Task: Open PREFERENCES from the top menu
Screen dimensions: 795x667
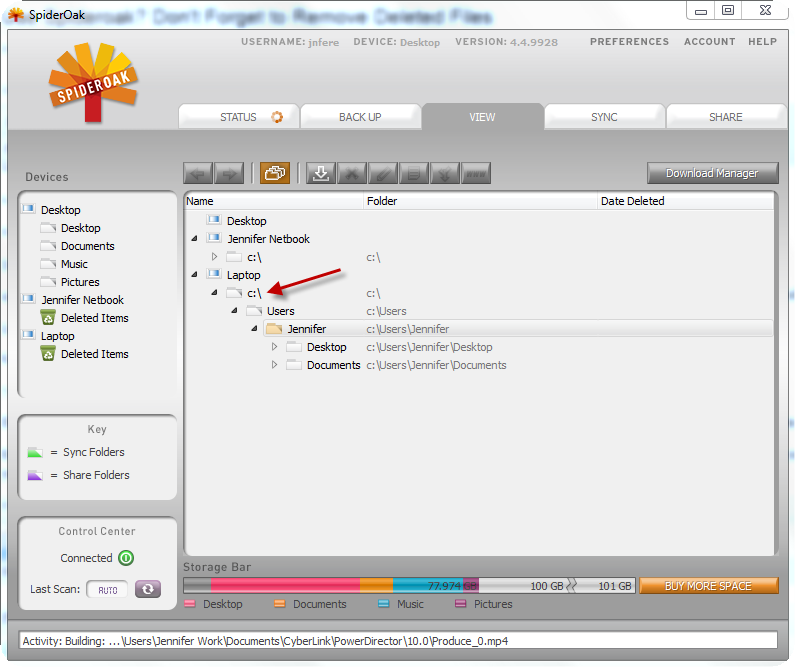Action: pyautogui.click(x=629, y=42)
